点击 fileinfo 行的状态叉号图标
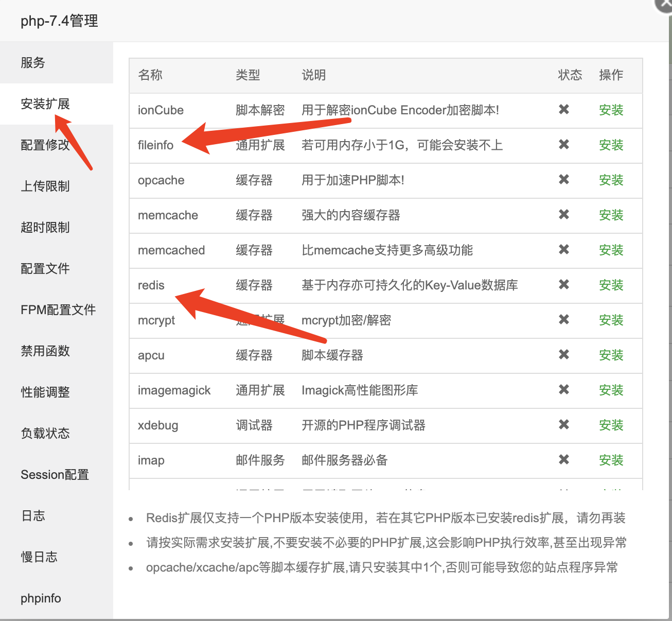The image size is (672, 621). [x=563, y=145]
